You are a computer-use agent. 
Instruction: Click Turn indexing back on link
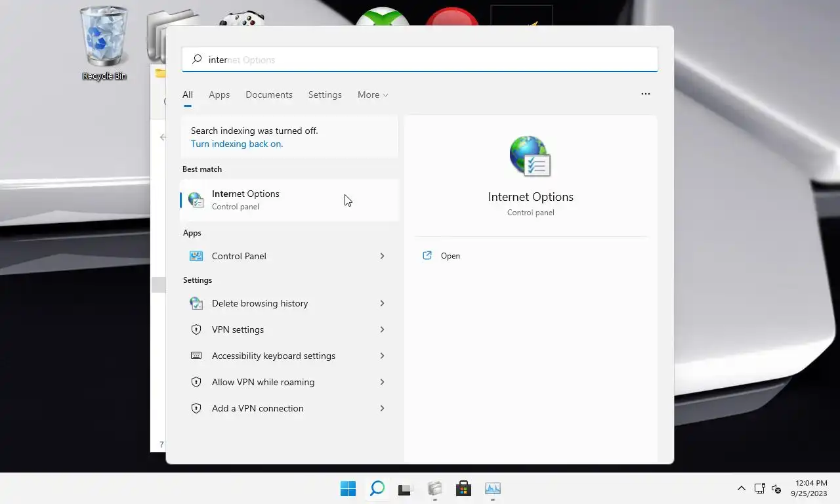pos(237,144)
